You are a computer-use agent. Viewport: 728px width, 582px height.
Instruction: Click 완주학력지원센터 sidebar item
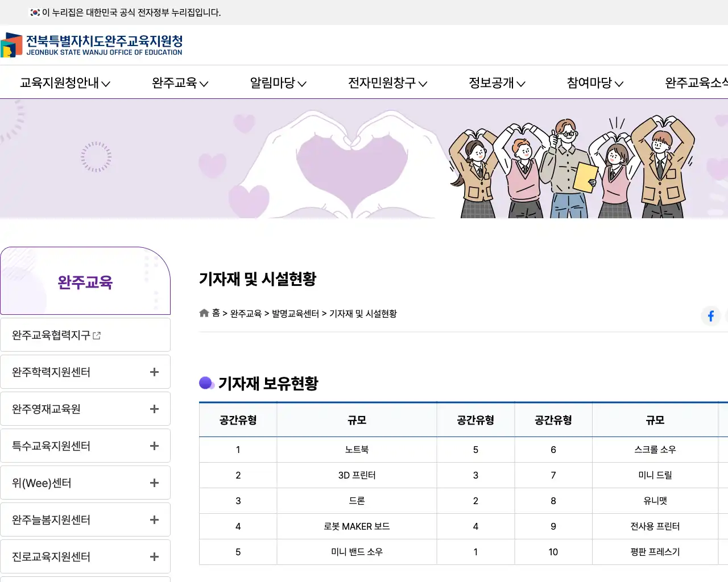[x=85, y=372]
